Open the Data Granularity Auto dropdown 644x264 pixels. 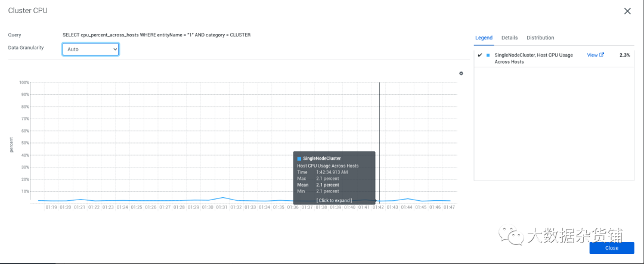(x=91, y=49)
